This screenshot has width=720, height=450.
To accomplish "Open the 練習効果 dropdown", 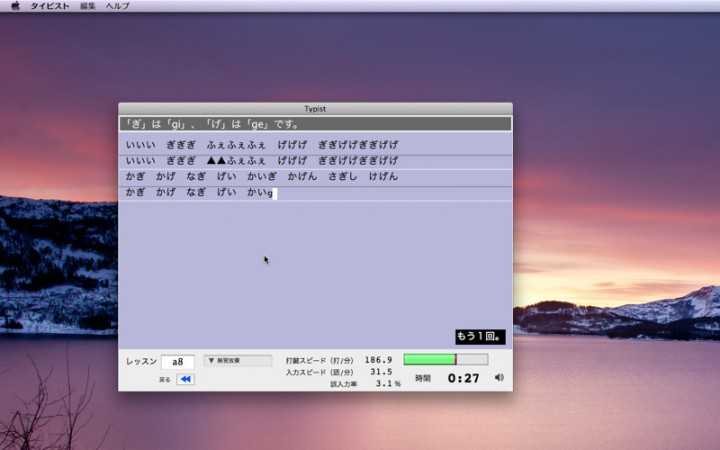I will [x=238, y=360].
